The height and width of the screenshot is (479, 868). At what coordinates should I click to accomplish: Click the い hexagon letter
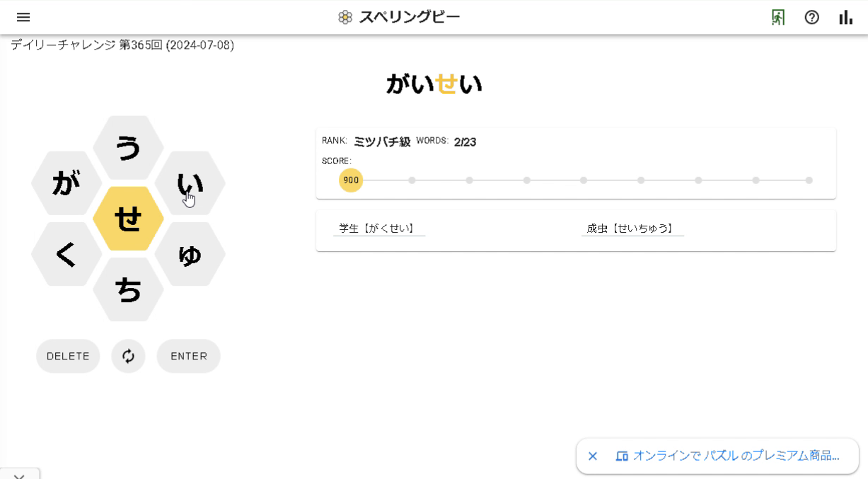coord(191,183)
